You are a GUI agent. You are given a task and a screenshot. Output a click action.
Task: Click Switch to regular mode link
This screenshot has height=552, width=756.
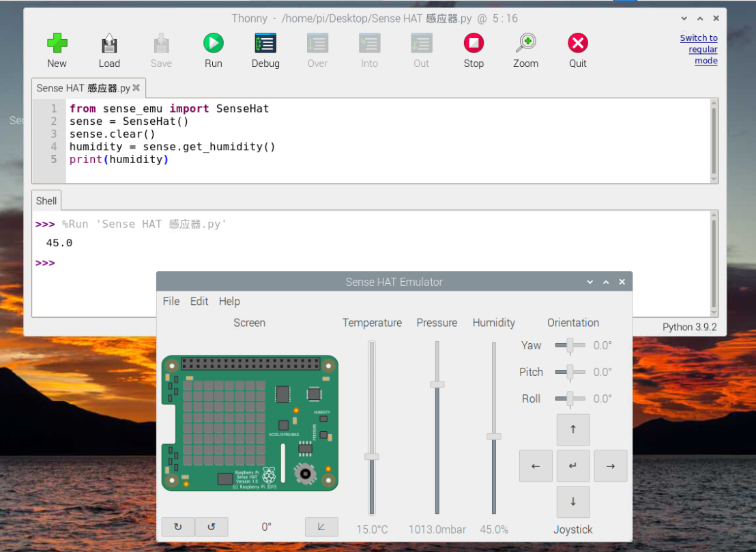tap(699, 49)
